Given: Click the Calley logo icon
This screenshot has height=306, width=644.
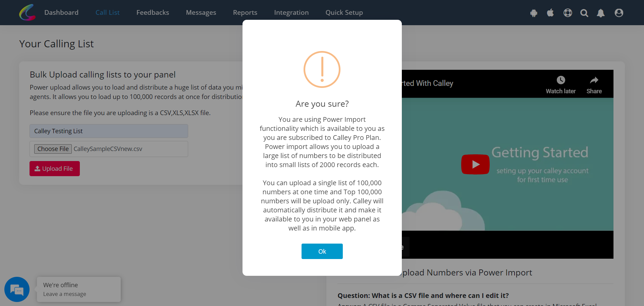Looking at the screenshot, I should pos(28,12).
